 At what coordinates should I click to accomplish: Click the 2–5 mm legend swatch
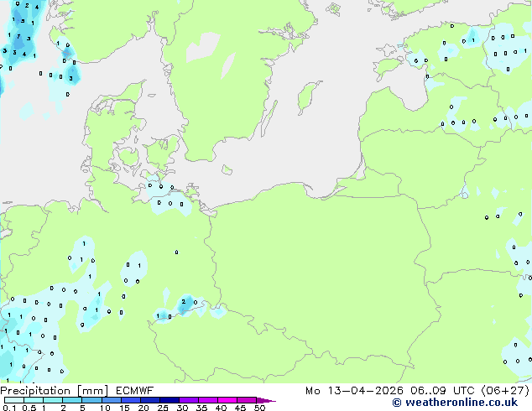72,400
